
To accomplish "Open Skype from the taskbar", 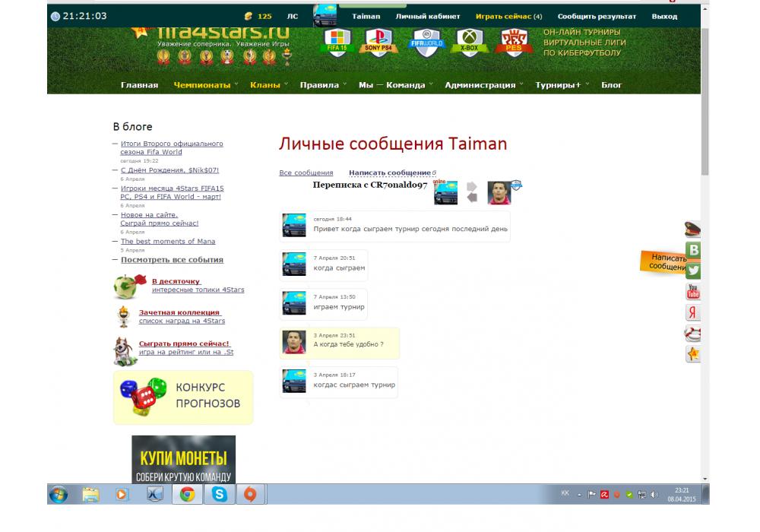I will [220, 495].
